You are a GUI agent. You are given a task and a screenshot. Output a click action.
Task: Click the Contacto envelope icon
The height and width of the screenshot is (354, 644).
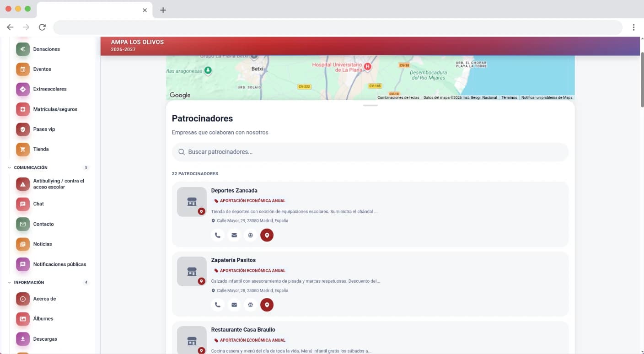(23, 224)
